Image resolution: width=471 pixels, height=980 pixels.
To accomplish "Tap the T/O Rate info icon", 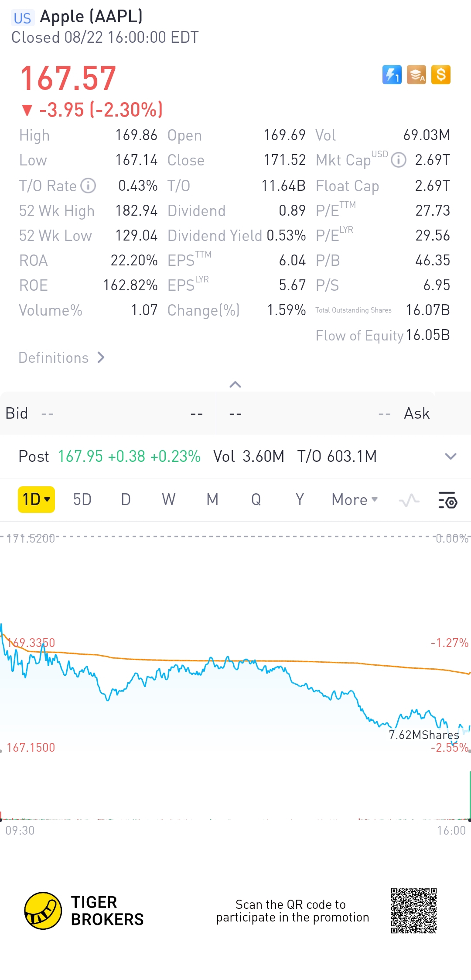I will tap(89, 186).
